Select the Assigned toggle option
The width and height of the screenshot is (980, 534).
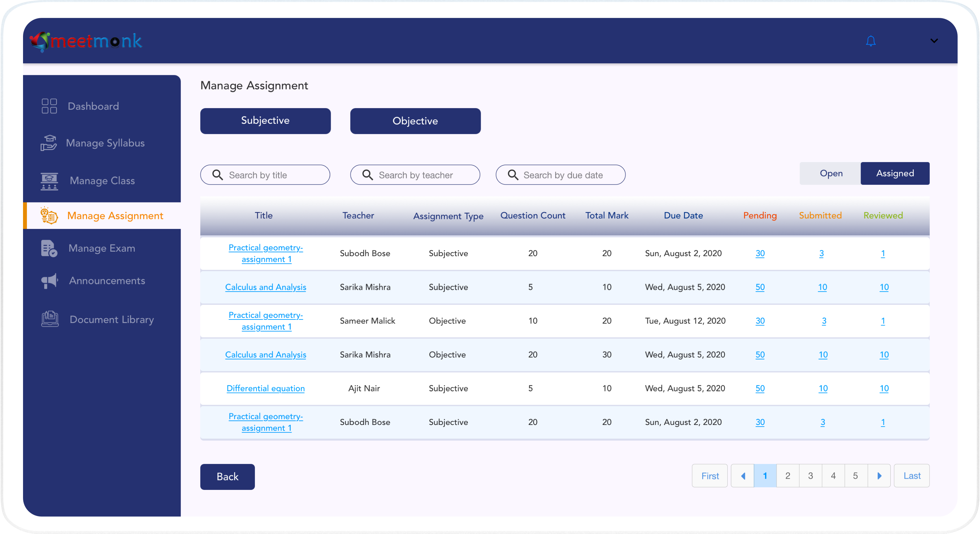(x=894, y=173)
